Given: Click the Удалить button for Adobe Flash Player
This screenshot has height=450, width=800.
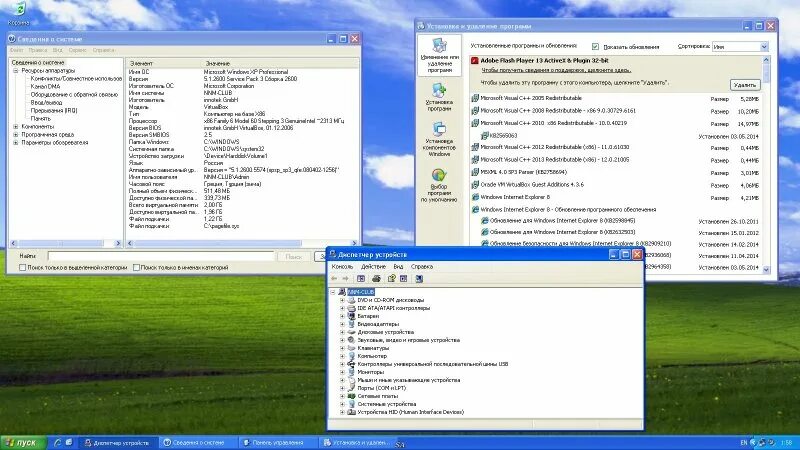Looking at the screenshot, I should [745, 85].
